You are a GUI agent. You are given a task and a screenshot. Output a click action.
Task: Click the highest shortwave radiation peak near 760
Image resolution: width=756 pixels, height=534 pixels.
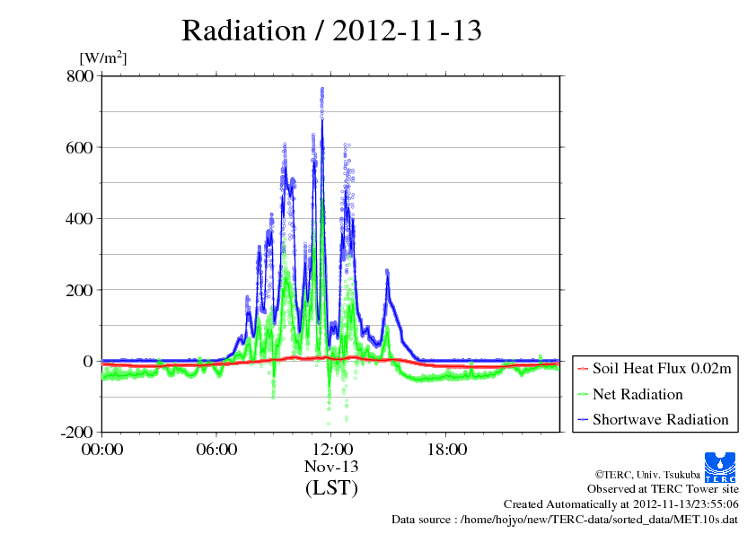pos(322,90)
